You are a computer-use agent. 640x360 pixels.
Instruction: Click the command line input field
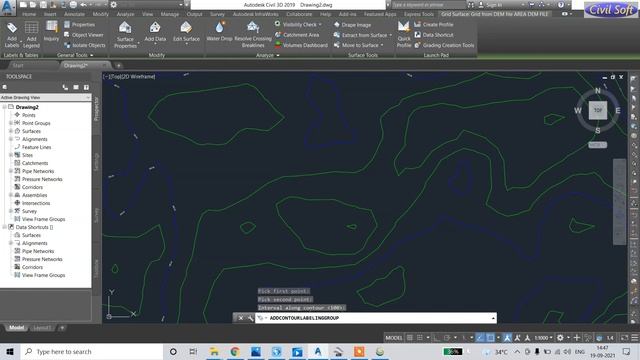coord(376,318)
